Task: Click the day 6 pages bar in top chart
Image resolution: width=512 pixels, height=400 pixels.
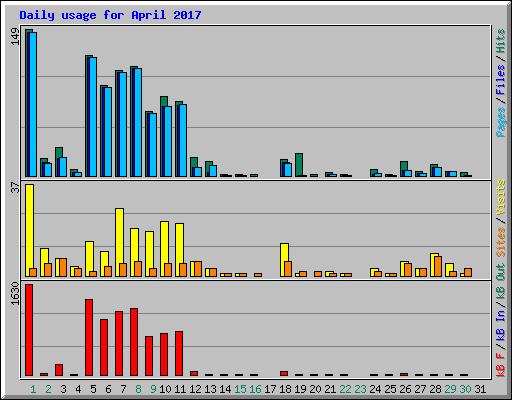Action: (x=108, y=132)
